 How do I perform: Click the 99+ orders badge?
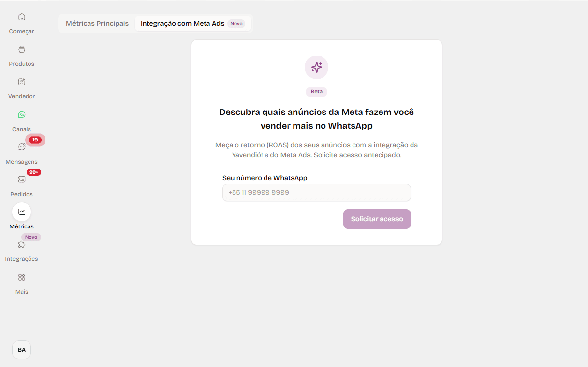coord(34,172)
